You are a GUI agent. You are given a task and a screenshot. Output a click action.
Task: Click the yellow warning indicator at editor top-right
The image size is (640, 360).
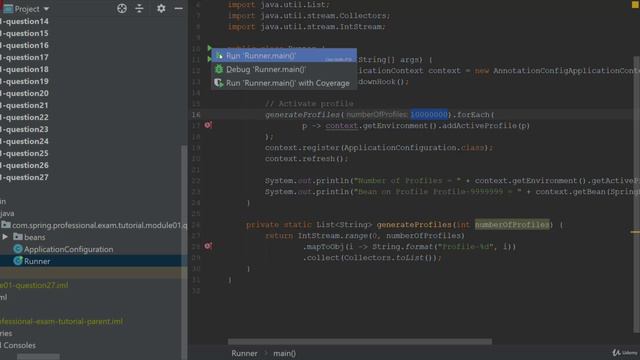pos(635,4)
